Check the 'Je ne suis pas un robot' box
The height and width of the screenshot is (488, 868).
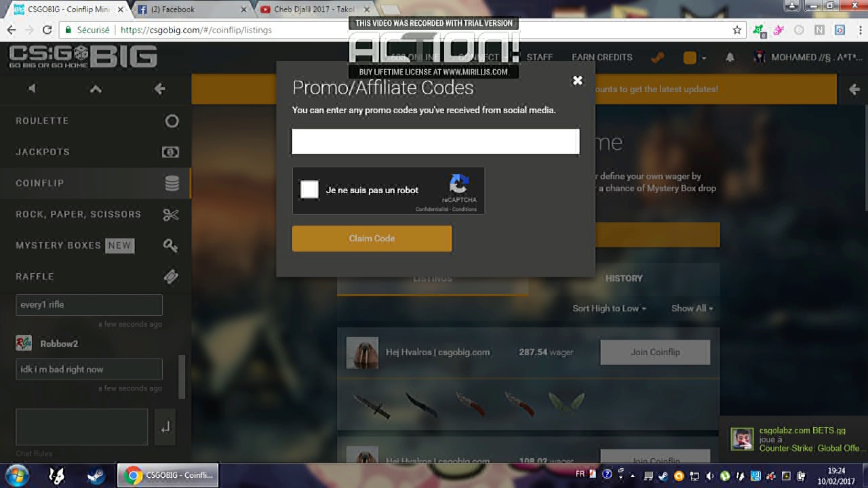click(x=309, y=190)
